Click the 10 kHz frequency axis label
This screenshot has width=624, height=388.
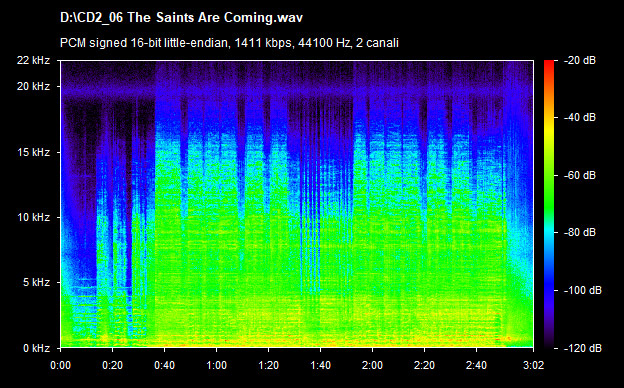33,217
